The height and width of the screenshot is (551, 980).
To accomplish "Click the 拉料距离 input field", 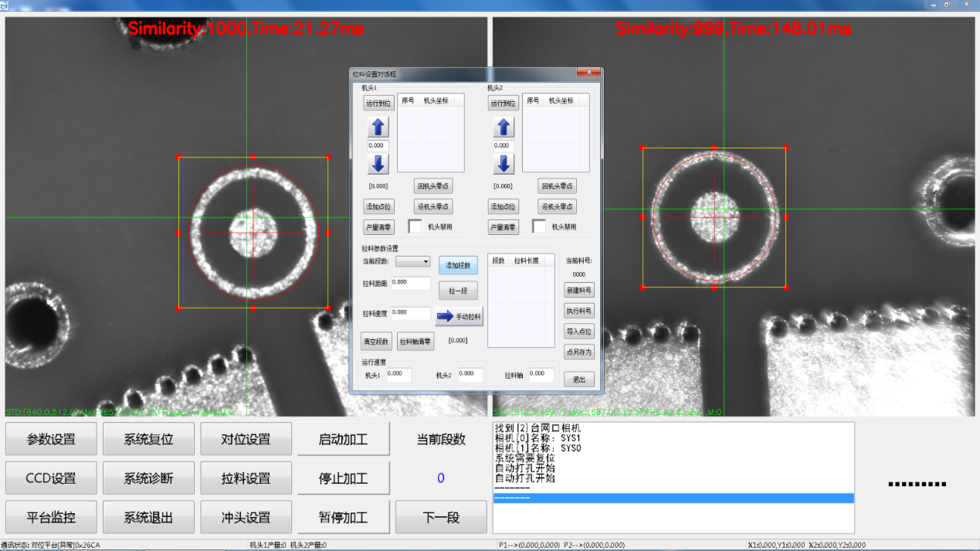I will pyautogui.click(x=411, y=283).
